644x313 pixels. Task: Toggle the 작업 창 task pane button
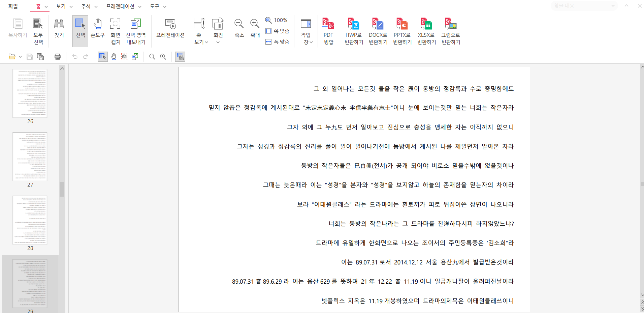coord(306,31)
